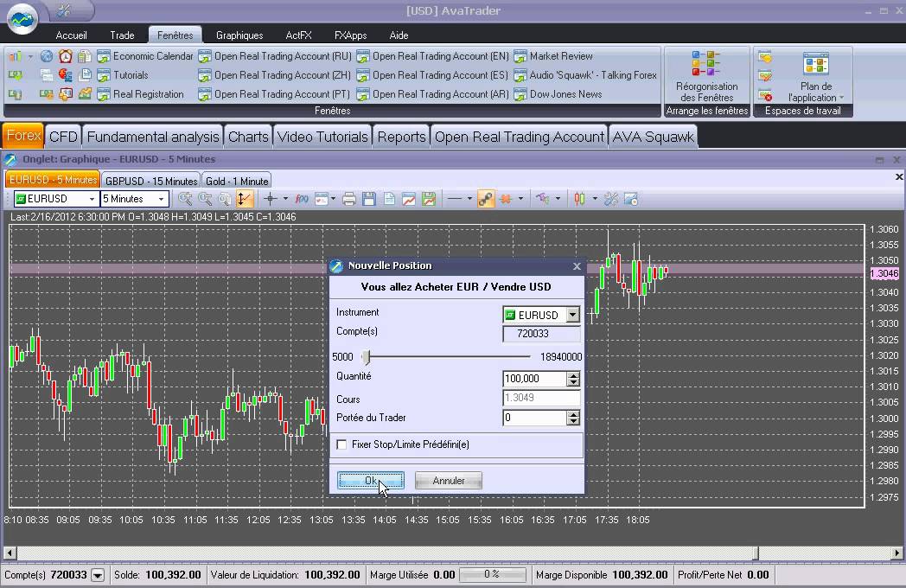Click into the Quantité 100,000 input field
Viewport: 906px width, 588px height.
[534, 379]
